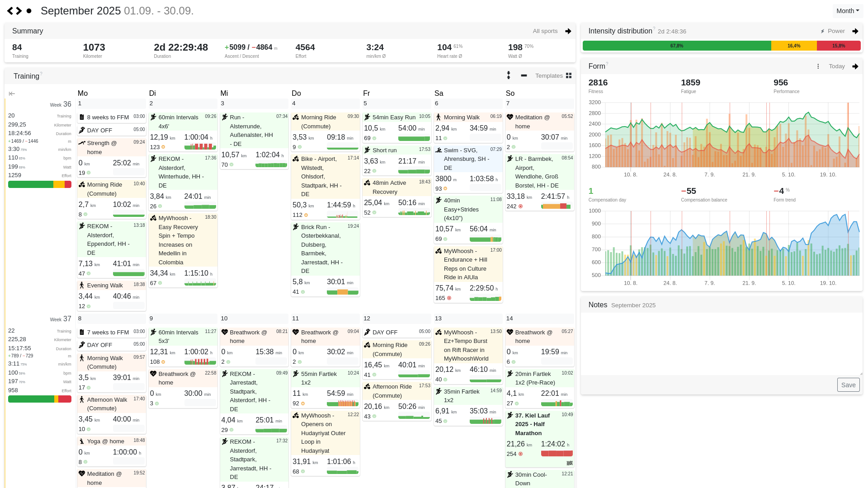Select day 12 Friday header
The image size is (868, 488).
click(x=396, y=319)
